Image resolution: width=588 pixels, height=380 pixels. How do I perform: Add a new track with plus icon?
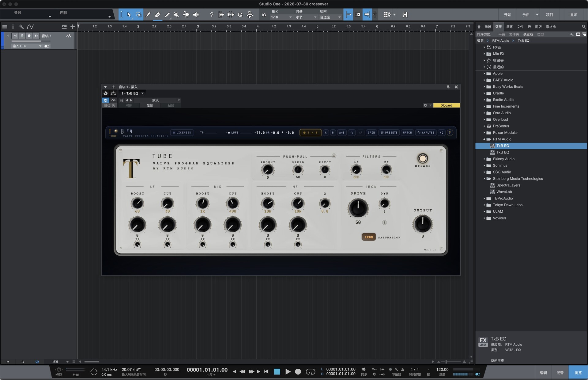point(73,27)
